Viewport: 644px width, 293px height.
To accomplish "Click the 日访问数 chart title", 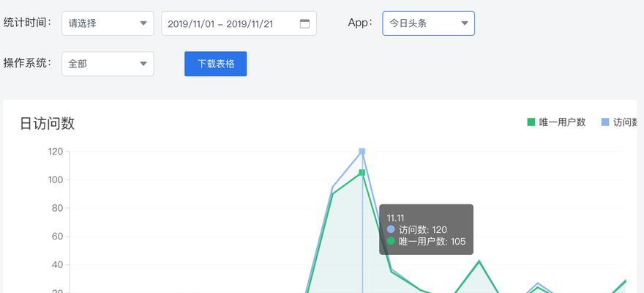I will pyautogui.click(x=48, y=124).
